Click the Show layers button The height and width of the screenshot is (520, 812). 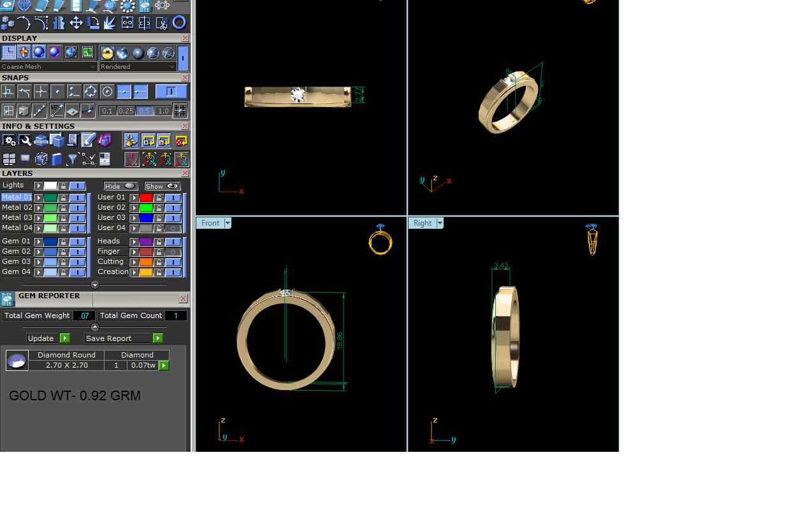163,186
